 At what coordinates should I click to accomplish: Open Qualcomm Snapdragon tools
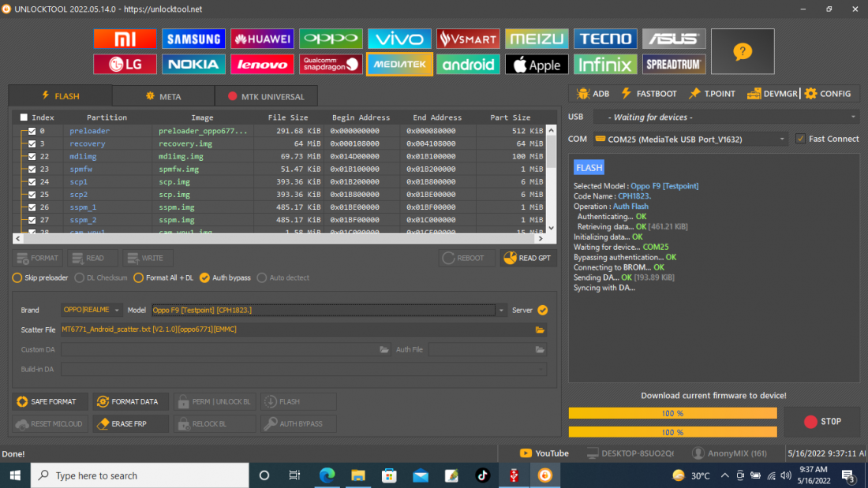tap(331, 64)
